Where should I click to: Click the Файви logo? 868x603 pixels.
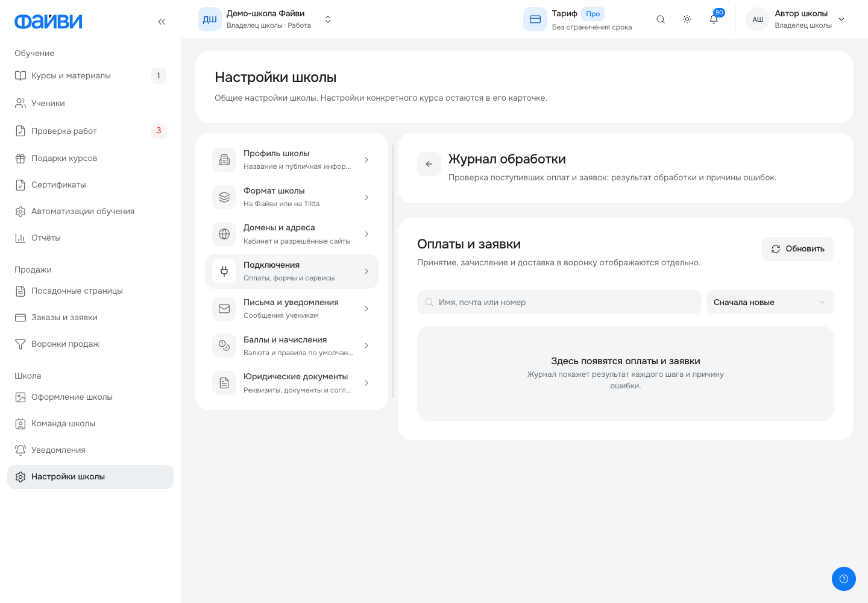coord(48,22)
